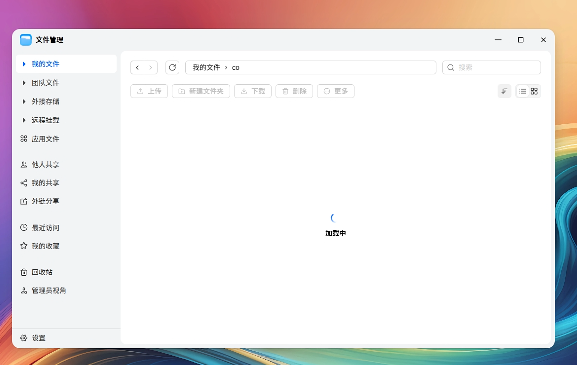Open 我的收藏 favorites star icon
Image resolution: width=577 pixels, height=365 pixels.
(x=24, y=246)
